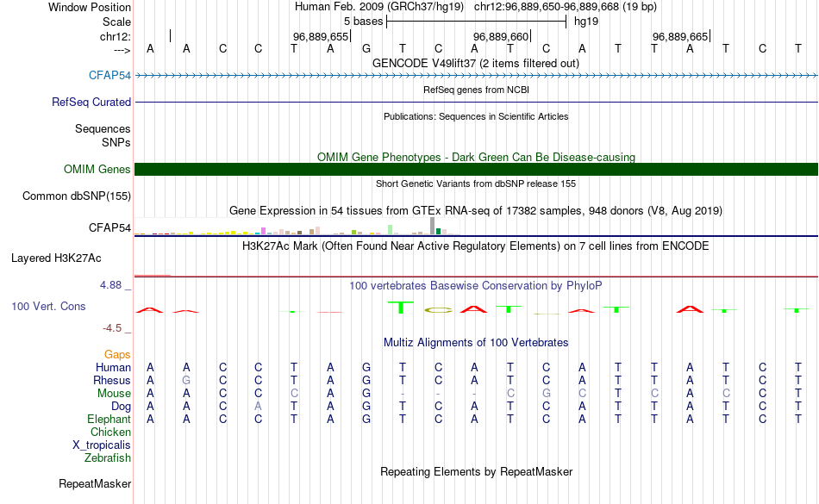Image resolution: width=819 pixels, height=504 pixels.
Task: Click the tall green T in PhyloP track
Action: pyautogui.click(x=401, y=308)
